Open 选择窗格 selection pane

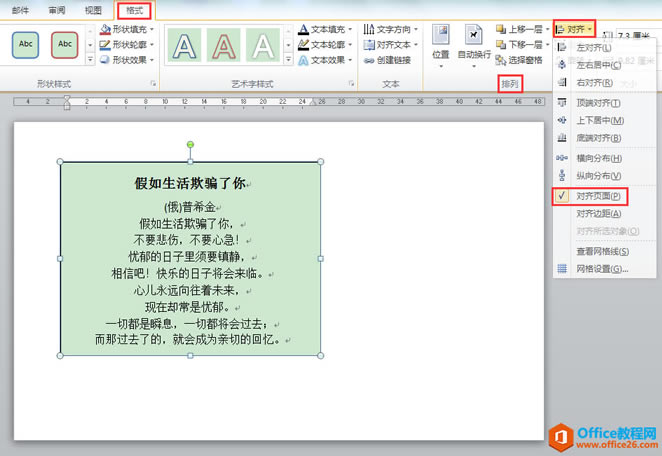[x=519, y=60]
